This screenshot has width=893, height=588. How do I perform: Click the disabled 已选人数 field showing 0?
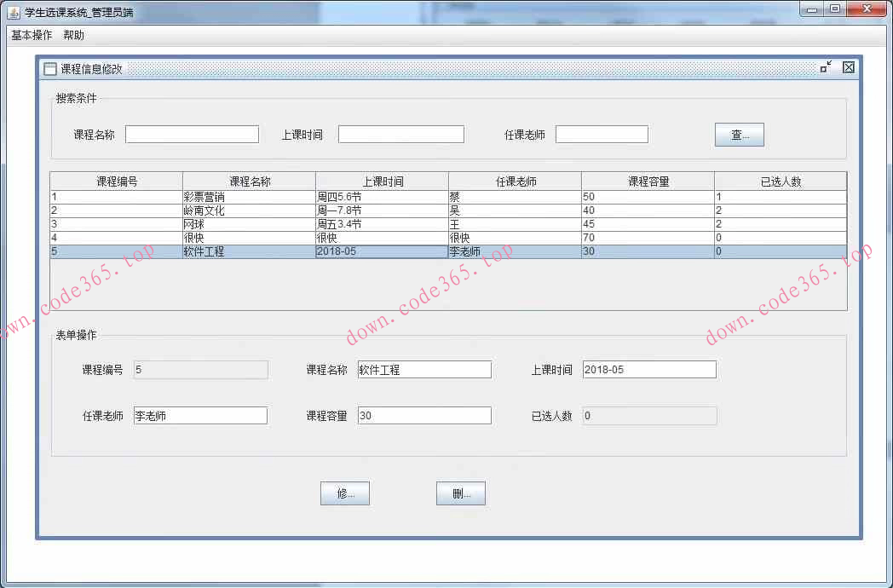click(649, 416)
